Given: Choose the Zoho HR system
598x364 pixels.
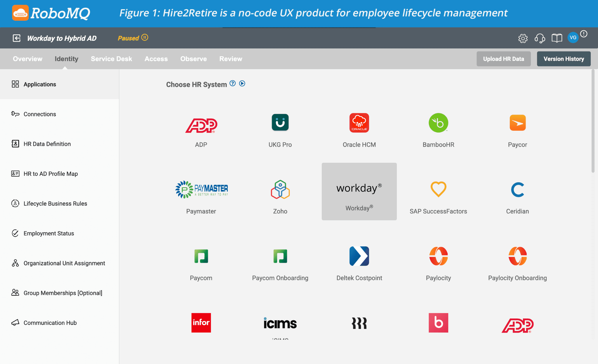Looking at the screenshot, I should pyautogui.click(x=280, y=190).
